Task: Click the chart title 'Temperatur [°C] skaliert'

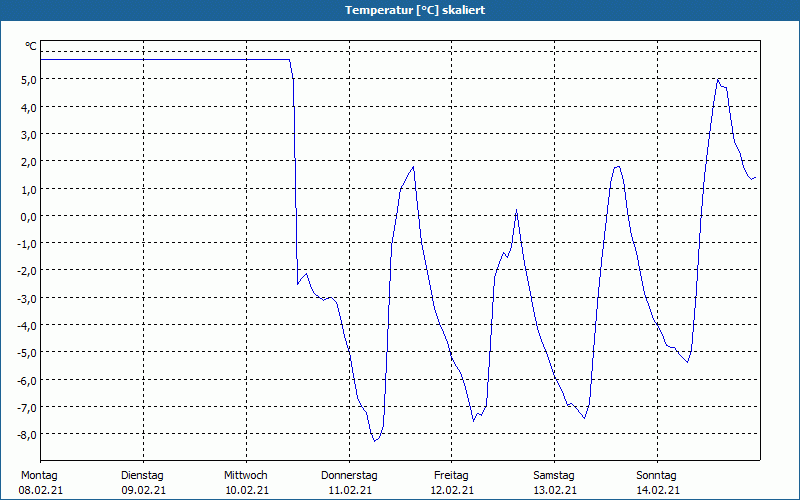Action: pyautogui.click(x=415, y=10)
